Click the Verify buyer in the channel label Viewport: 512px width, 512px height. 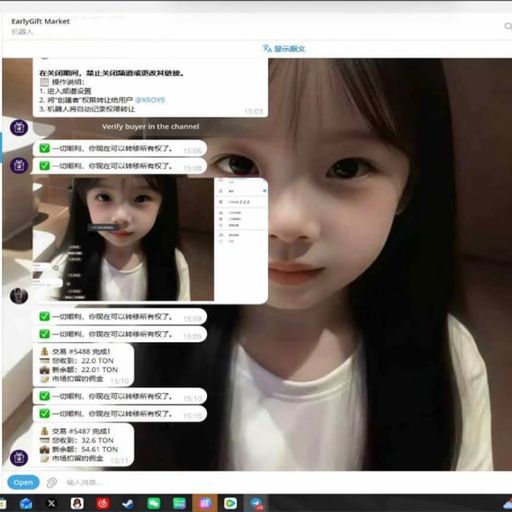pos(151,126)
